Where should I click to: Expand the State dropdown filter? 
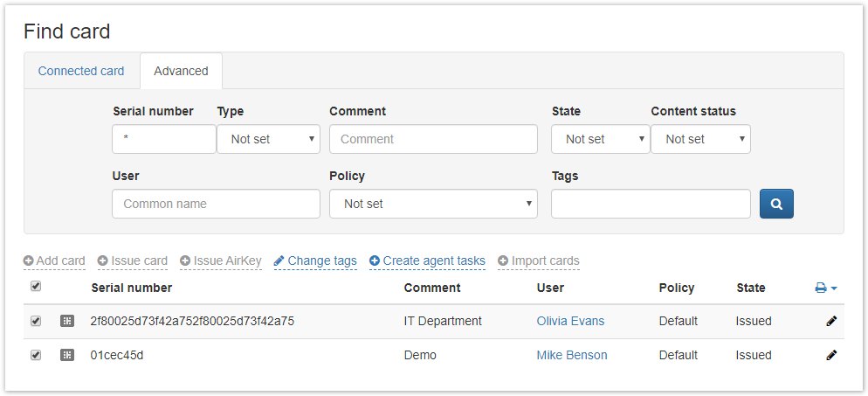(600, 139)
